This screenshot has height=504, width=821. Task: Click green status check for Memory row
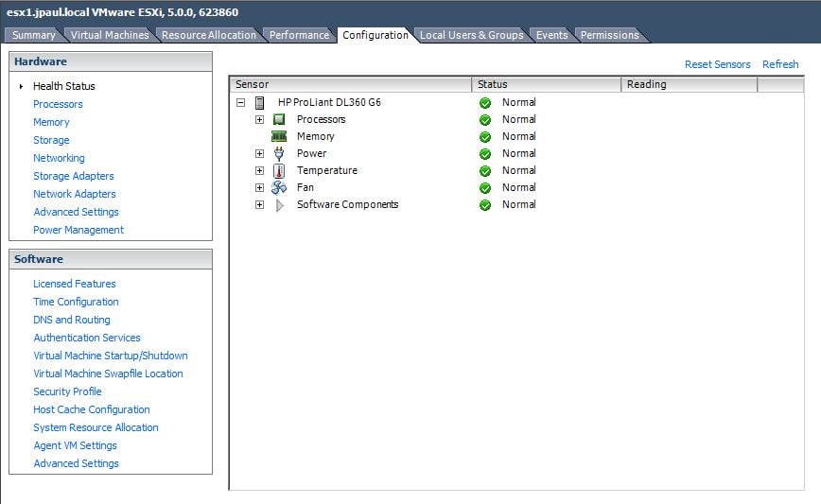[485, 136]
